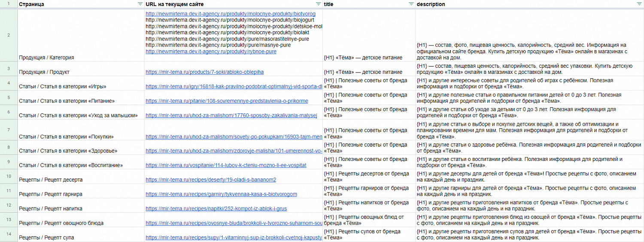Select cell Статья в категории «Покупки»

(x=81, y=130)
